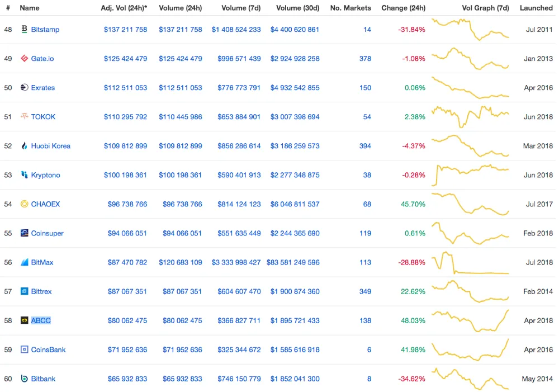
Task: Click the CHAOEX circle logo icon
Action: (x=24, y=204)
